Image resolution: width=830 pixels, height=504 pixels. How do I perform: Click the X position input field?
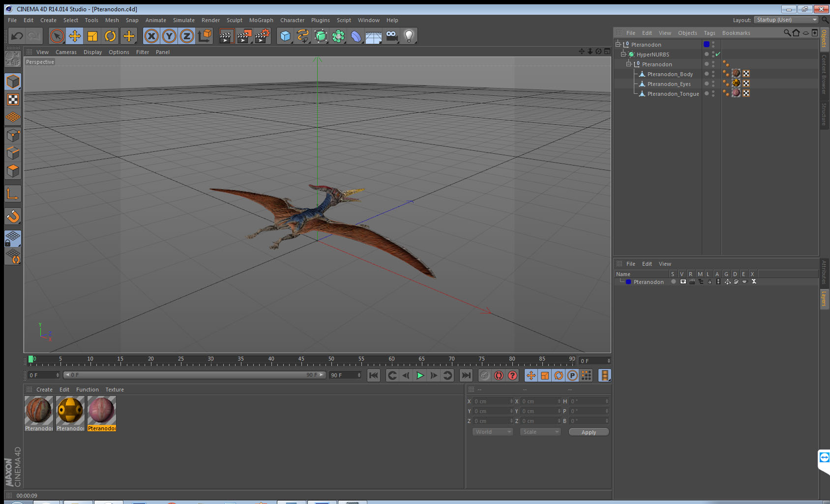(x=493, y=401)
